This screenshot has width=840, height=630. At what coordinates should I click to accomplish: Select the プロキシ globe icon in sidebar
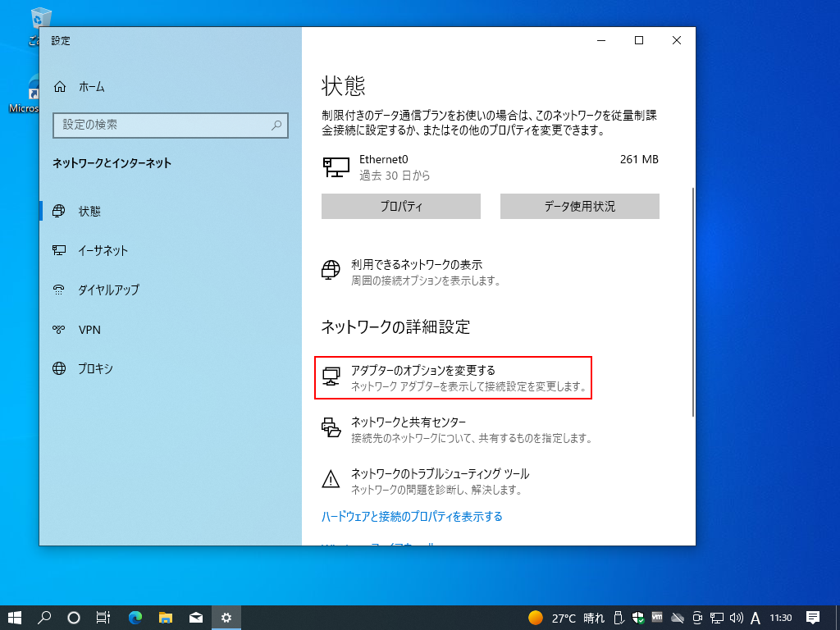(x=59, y=368)
